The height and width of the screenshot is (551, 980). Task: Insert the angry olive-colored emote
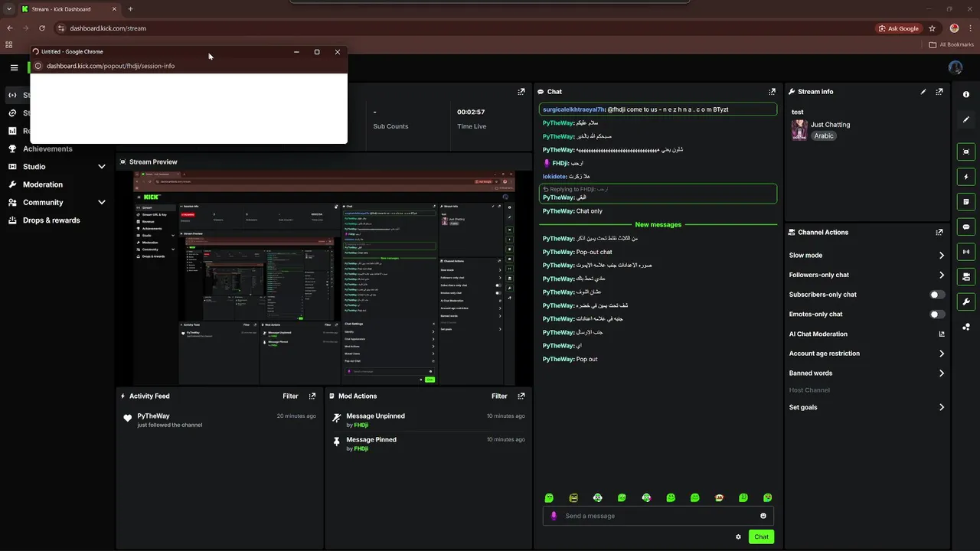(x=573, y=497)
